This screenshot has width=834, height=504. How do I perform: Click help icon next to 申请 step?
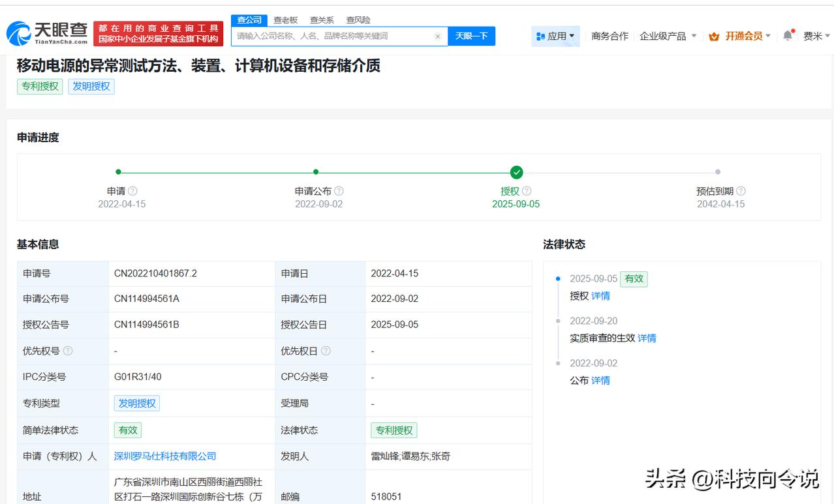tap(133, 191)
